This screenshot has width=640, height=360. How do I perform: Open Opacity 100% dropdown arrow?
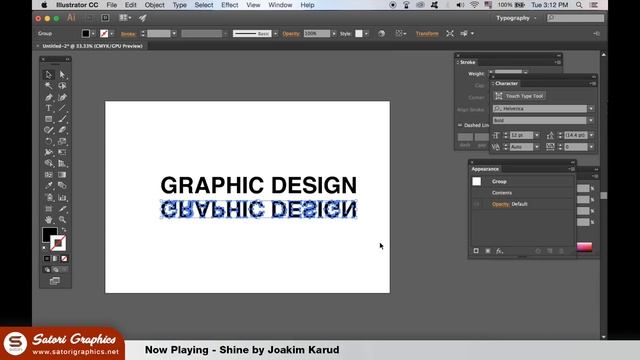point(333,34)
